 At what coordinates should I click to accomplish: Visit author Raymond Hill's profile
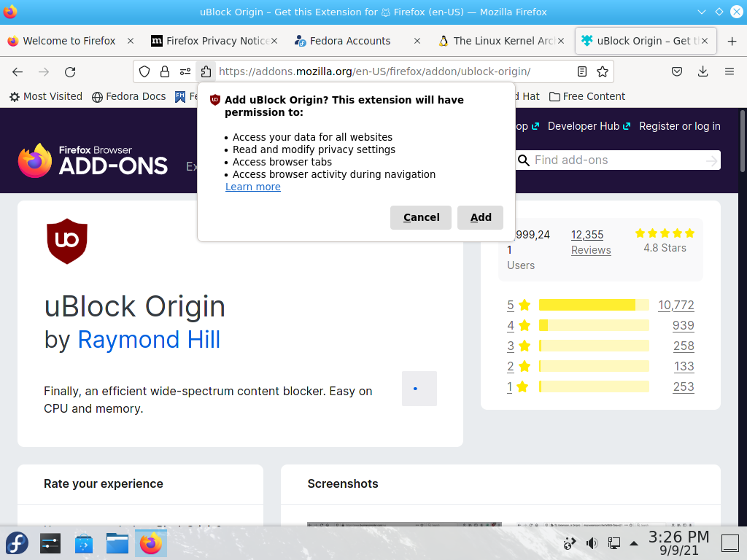point(149,340)
